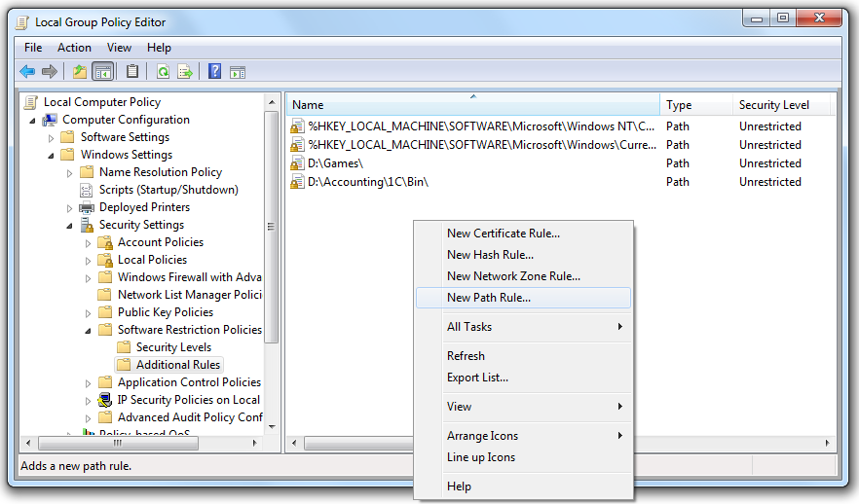
Task: Click the Properties clipboard toolbar icon
Action: click(132, 71)
